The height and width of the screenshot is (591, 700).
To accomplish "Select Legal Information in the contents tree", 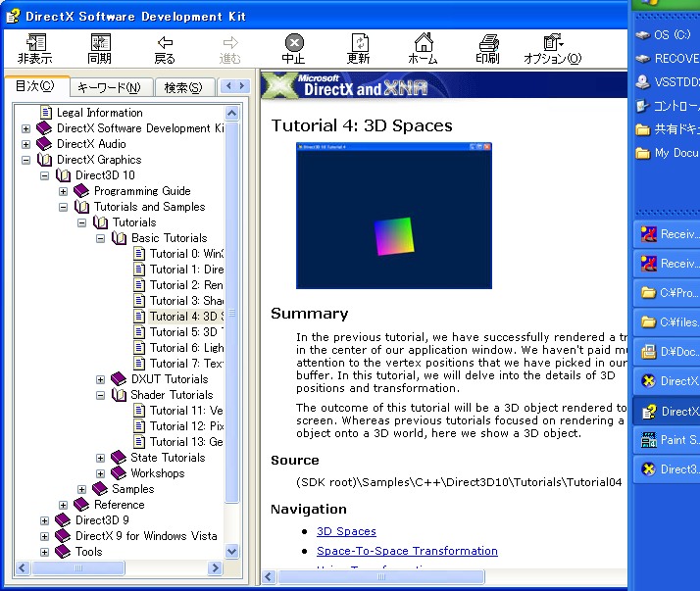I will pyautogui.click(x=99, y=113).
